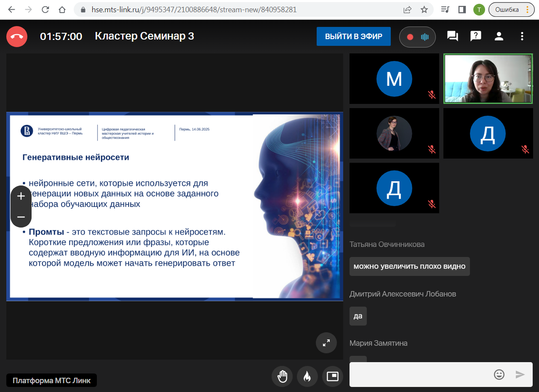Enable picture-in-picture mode icon
The width and height of the screenshot is (539, 392).
pyautogui.click(x=333, y=376)
